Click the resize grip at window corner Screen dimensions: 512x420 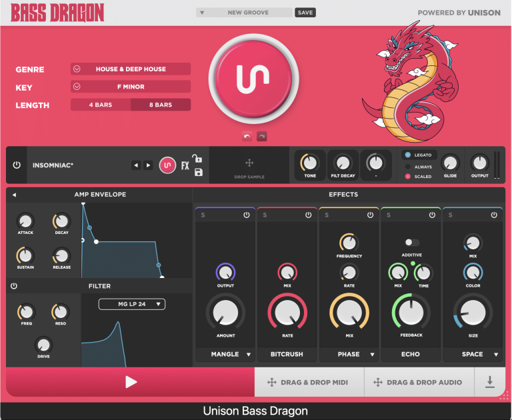click(504, 396)
